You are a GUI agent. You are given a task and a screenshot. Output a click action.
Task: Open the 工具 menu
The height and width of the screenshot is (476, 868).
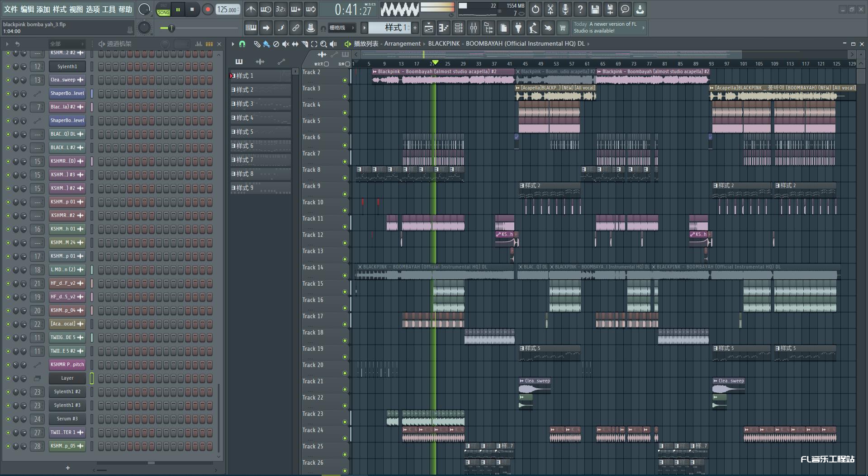pyautogui.click(x=109, y=9)
